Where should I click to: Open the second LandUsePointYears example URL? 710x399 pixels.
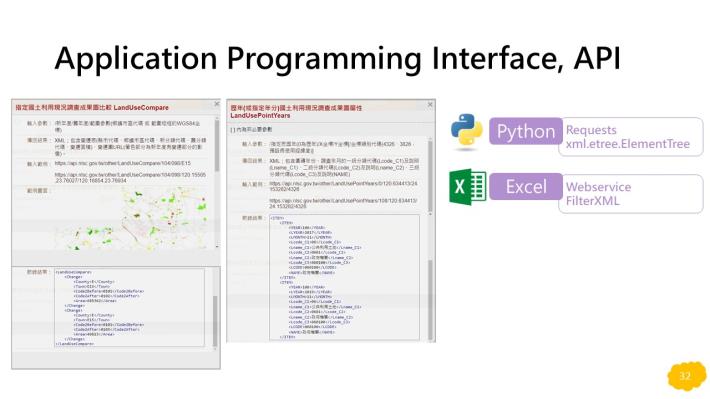(343, 203)
